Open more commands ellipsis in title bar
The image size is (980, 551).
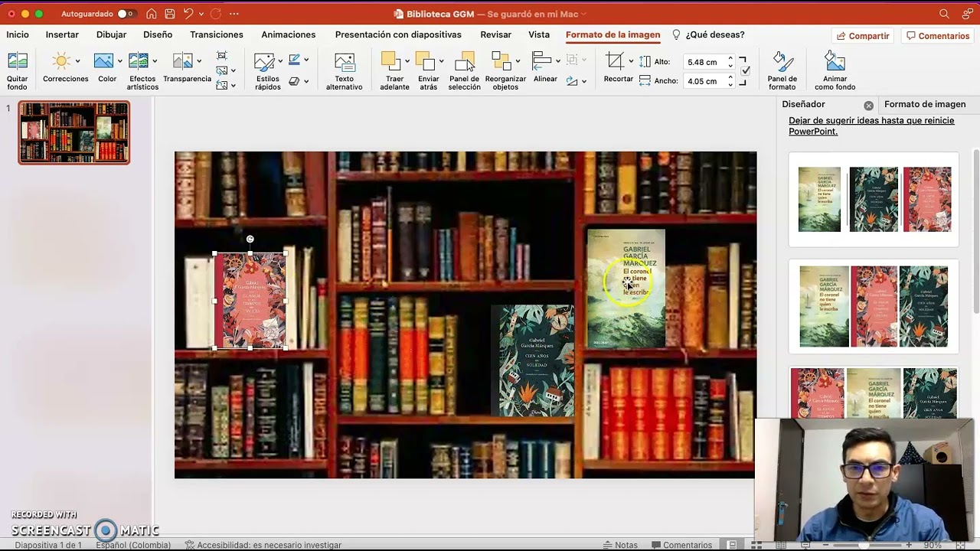pos(234,14)
